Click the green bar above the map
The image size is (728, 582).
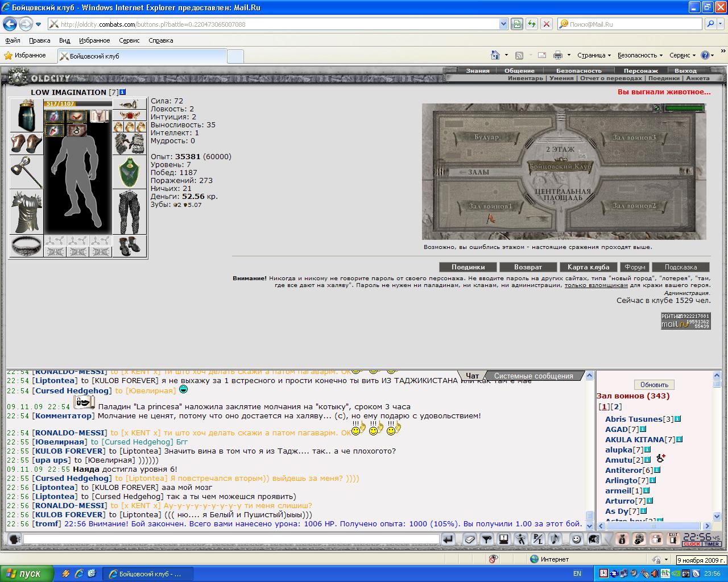coord(685,108)
